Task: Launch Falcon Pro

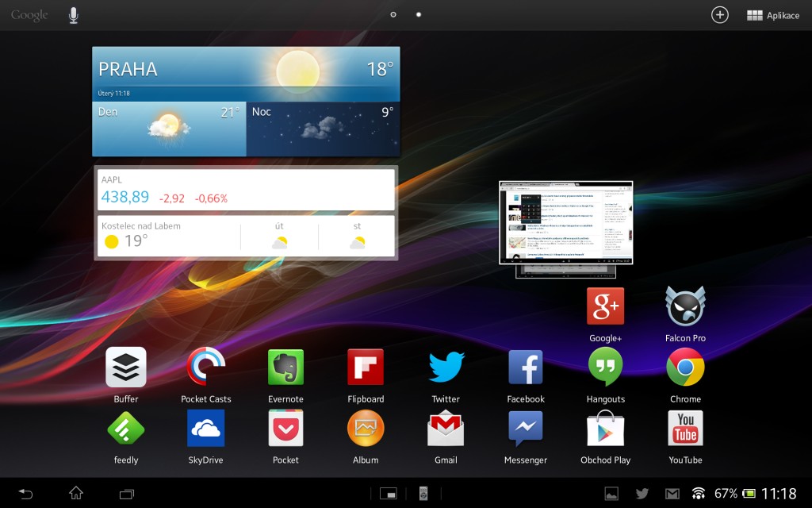Action: coord(685,306)
